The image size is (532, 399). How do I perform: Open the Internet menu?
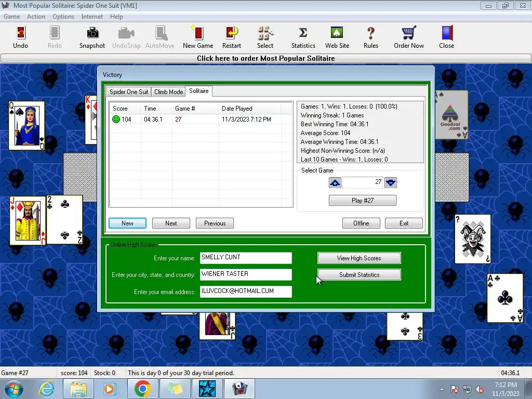[x=92, y=17]
